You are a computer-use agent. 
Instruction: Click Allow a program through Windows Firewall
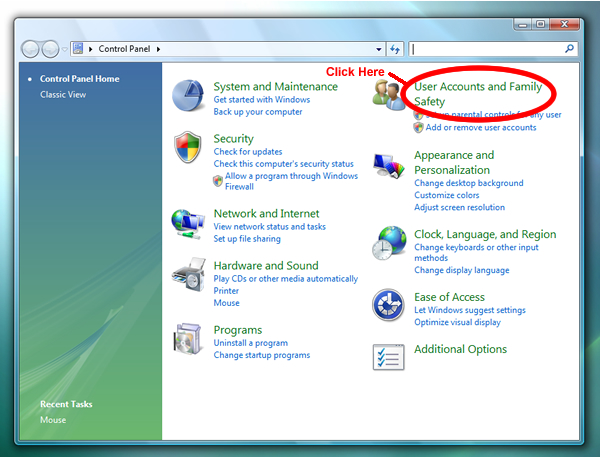pos(291,181)
